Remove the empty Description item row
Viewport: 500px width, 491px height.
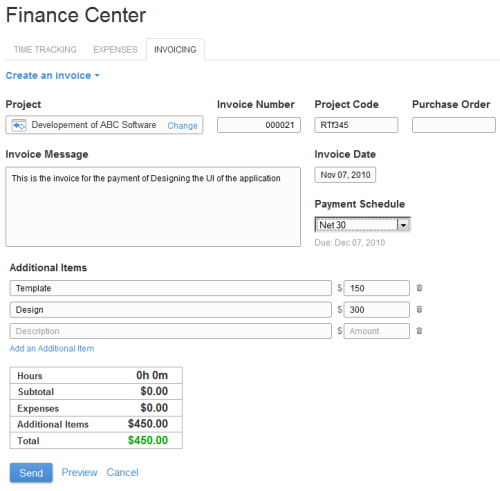[x=419, y=331]
